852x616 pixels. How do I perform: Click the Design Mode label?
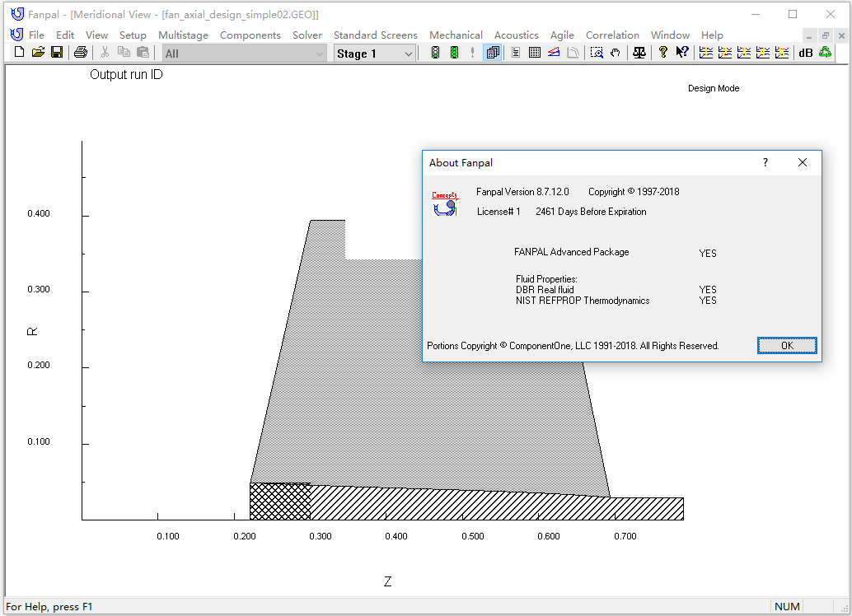[714, 88]
